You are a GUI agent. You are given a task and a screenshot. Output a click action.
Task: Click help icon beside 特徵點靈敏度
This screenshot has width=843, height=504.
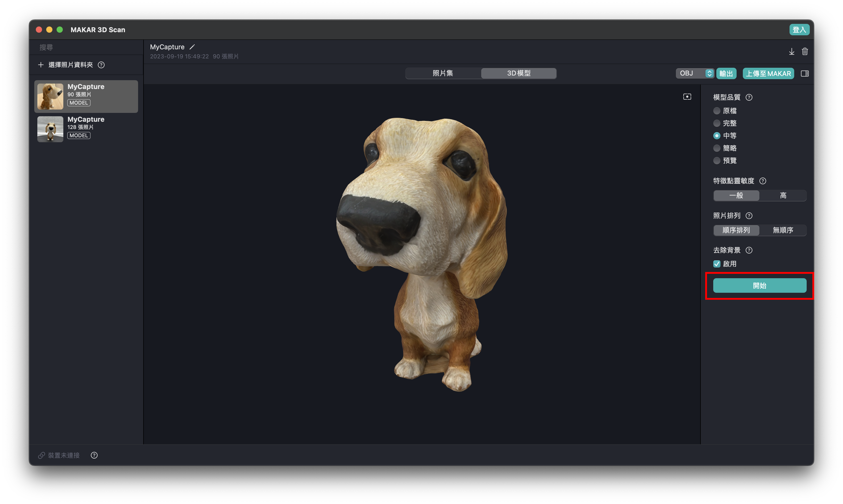point(763,181)
